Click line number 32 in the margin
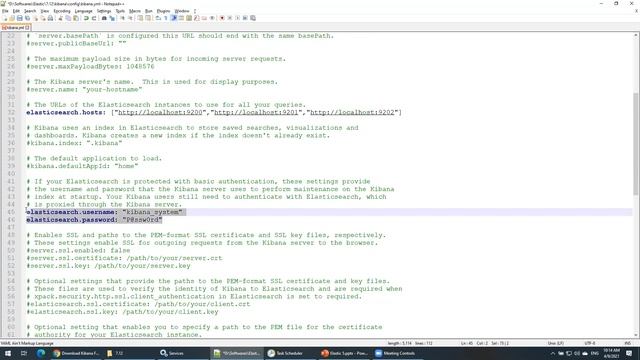This screenshot has height=360, width=640. (x=11, y=112)
